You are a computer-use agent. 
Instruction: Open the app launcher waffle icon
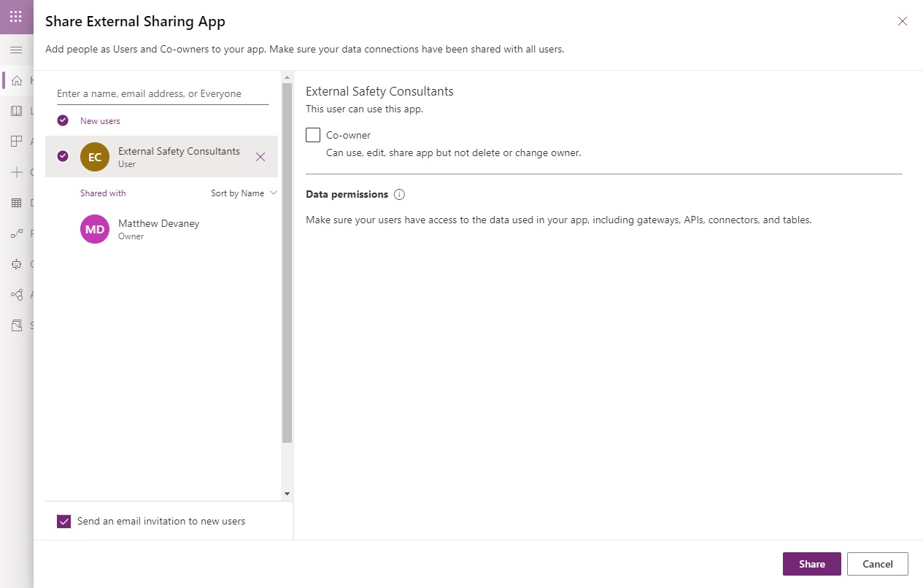(16, 17)
